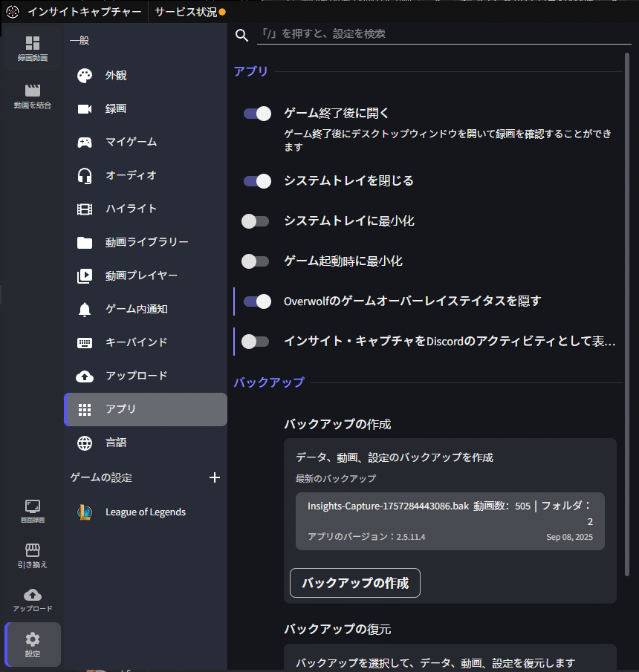Turn off Overwolfのゲームオーバーレイステイタスを隠す
This screenshot has height=672, width=639.
(256, 301)
